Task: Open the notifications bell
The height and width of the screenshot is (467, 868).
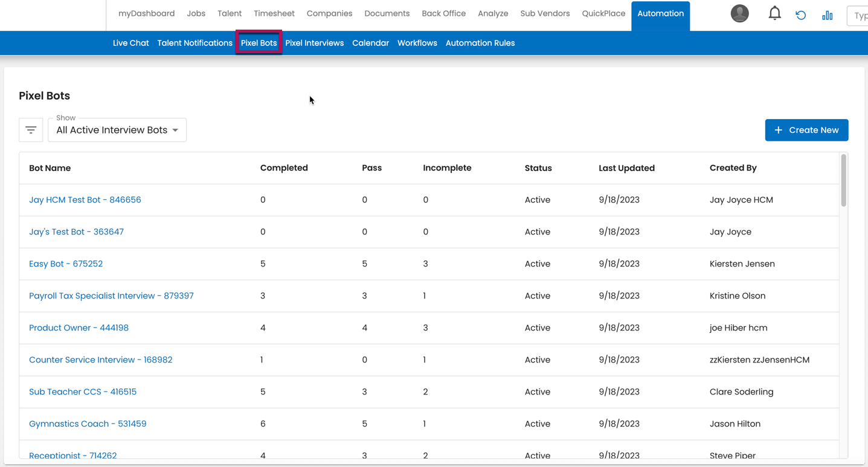Action: 774,13
